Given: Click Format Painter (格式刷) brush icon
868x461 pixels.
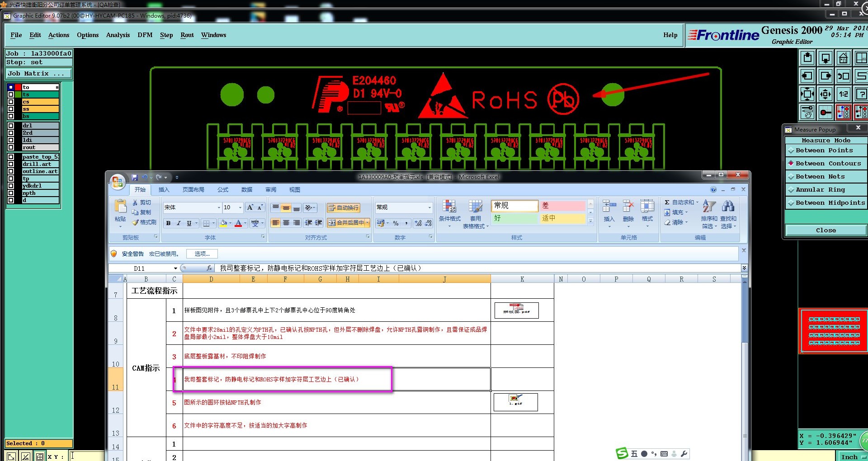Looking at the screenshot, I should pyautogui.click(x=135, y=222).
